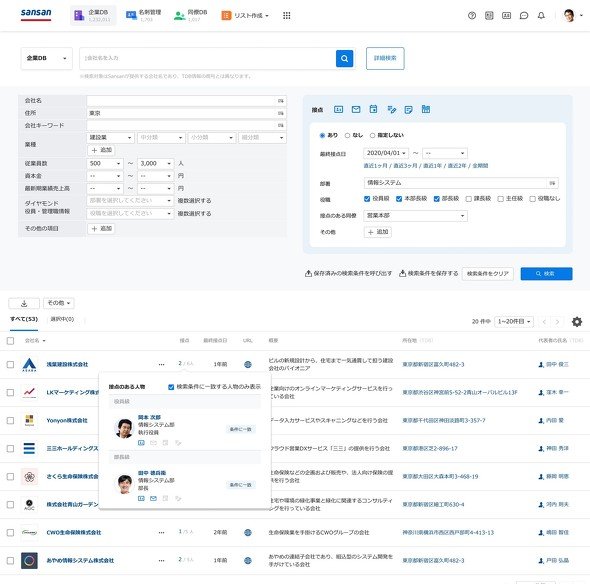The width and height of the screenshot is (590, 584).
Task: Uncheck the 本部長級 checkbox
Action: point(399,199)
